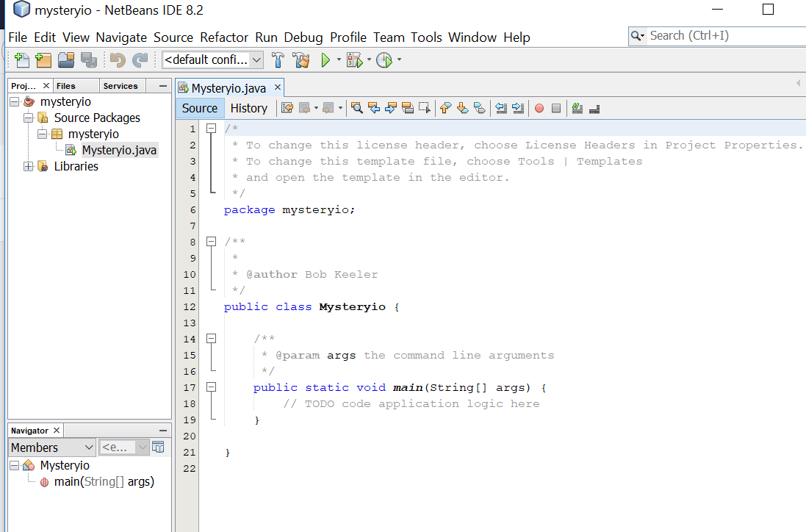Close the Mysteryio.java editor tab

(278, 87)
